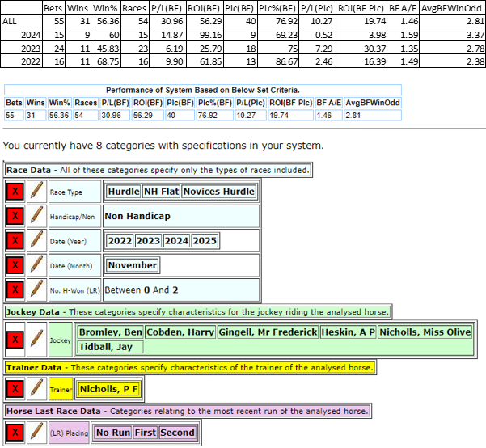The width and height of the screenshot is (486, 448).
Task: Click the BF A/E header in performance box
Action: coord(328,103)
